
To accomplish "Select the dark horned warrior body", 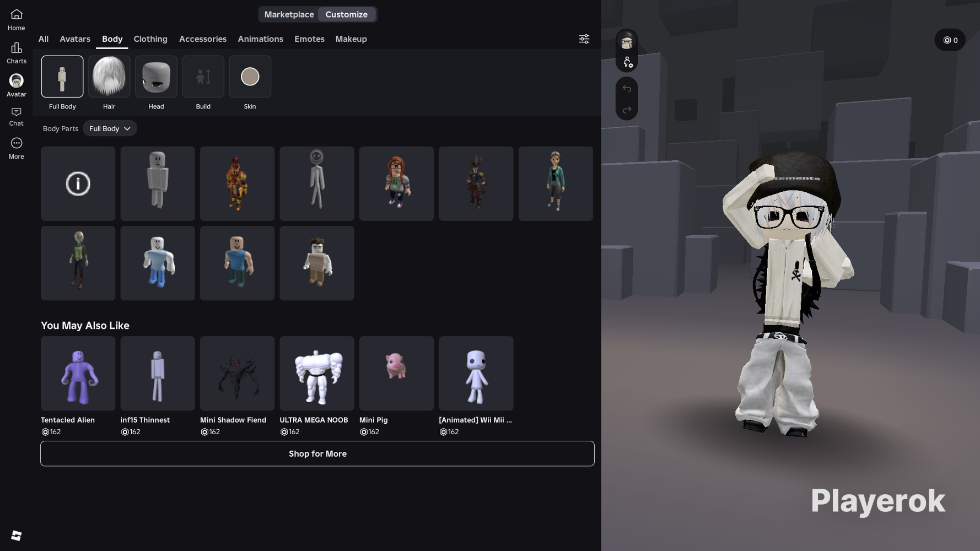I will pyautogui.click(x=476, y=183).
